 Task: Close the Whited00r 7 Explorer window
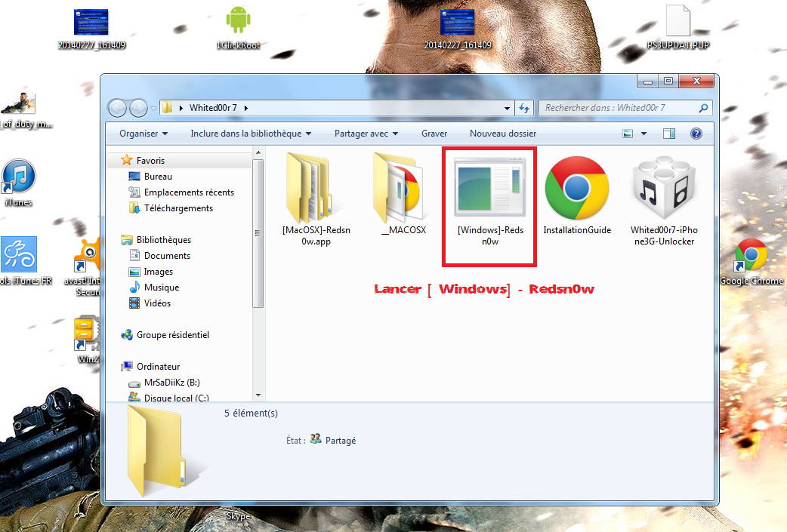click(696, 81)
